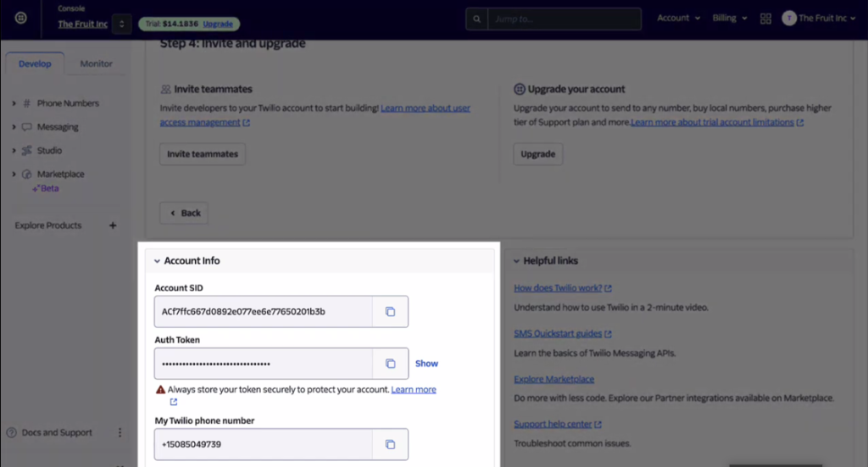Image resolution: width=868 pixels, height=467 pixels.
Task: Copy the Auth Token with copy icon
Action: (x=390, y=364)
